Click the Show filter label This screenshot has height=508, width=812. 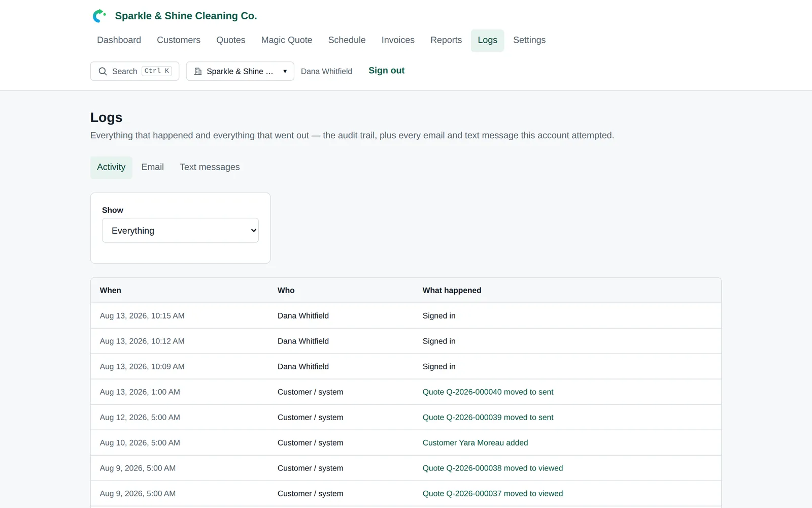click(112, 210)
